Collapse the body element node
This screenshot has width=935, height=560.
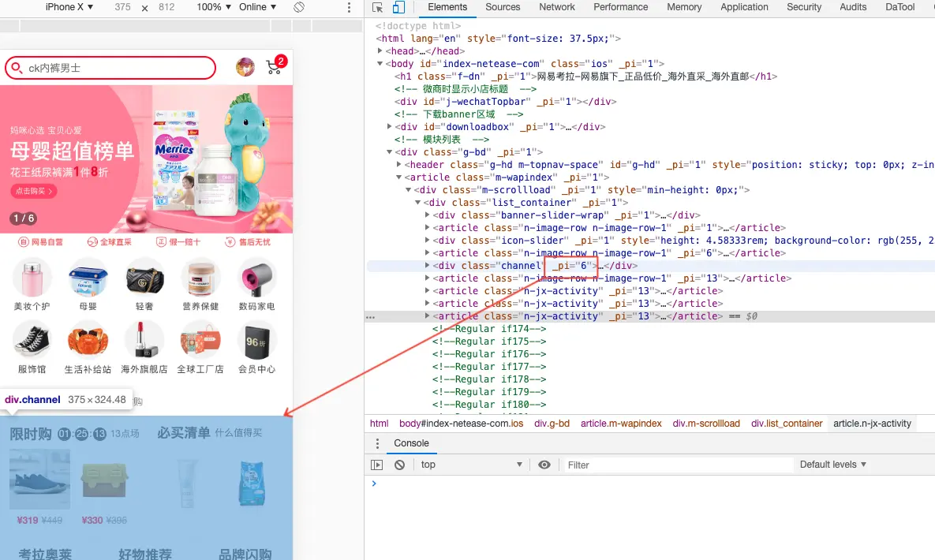[380, 64]
